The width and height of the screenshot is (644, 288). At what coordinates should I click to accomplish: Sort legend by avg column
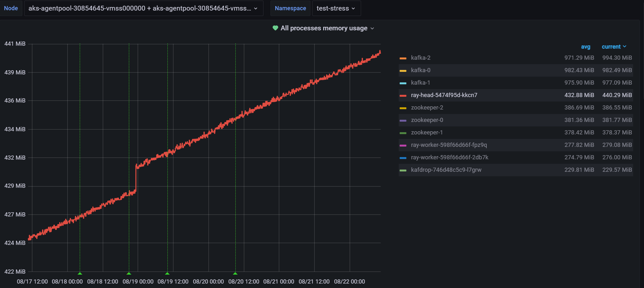point(586,47)
